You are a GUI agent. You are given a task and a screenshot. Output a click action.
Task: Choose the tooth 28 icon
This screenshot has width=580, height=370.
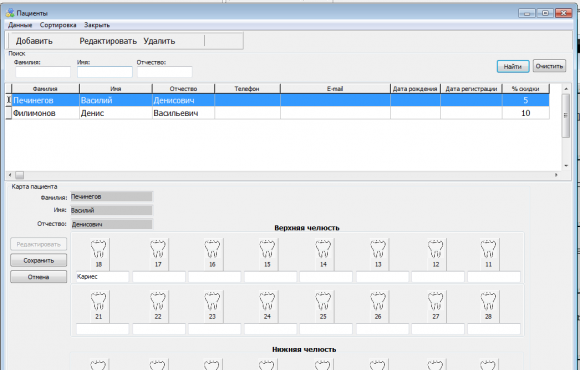(x=488, y=306)
